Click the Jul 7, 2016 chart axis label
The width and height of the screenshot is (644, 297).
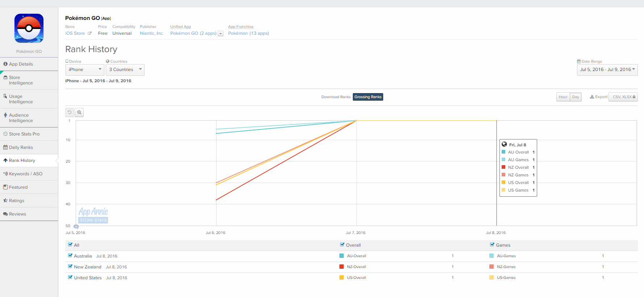coord(356,233)
